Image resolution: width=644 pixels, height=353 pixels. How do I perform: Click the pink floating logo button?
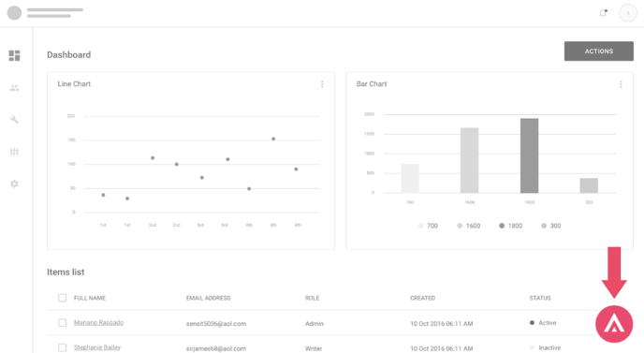point(614,324)
